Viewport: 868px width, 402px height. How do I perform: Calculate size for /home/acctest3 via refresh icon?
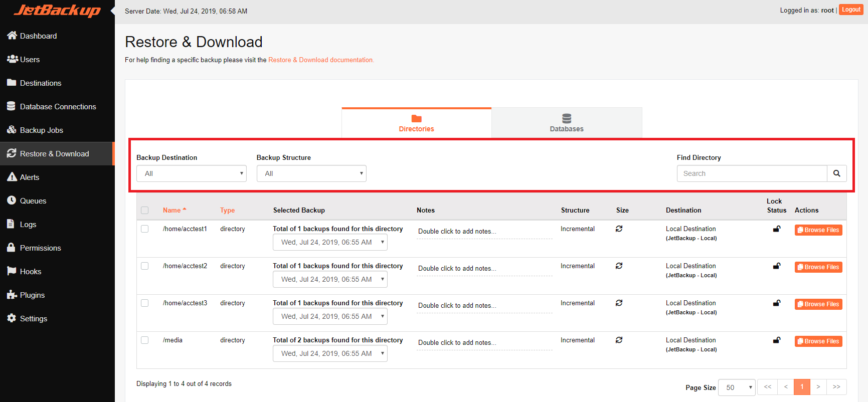coord(619,303)
